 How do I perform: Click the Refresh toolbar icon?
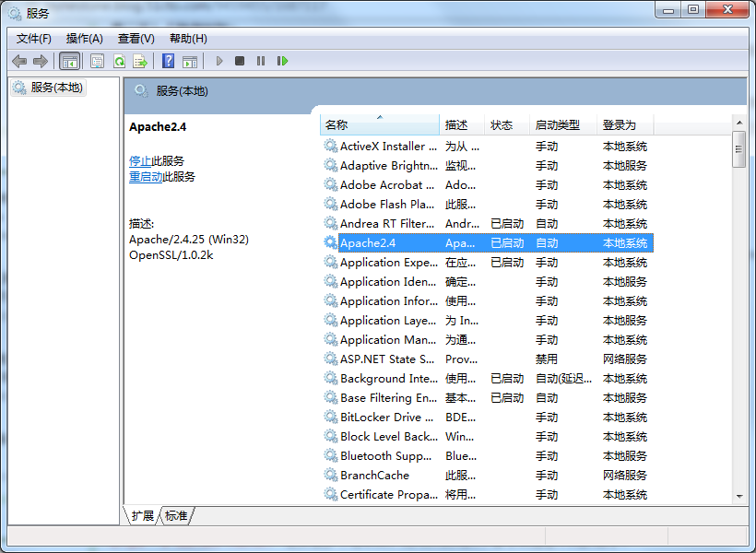[x=119, y=61]
